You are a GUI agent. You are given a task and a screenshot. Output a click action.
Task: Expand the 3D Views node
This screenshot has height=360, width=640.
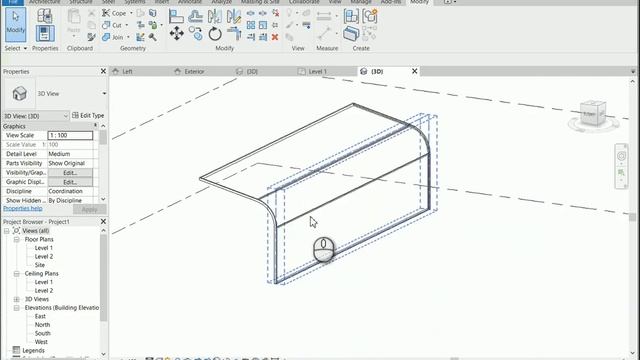[17, 299]
